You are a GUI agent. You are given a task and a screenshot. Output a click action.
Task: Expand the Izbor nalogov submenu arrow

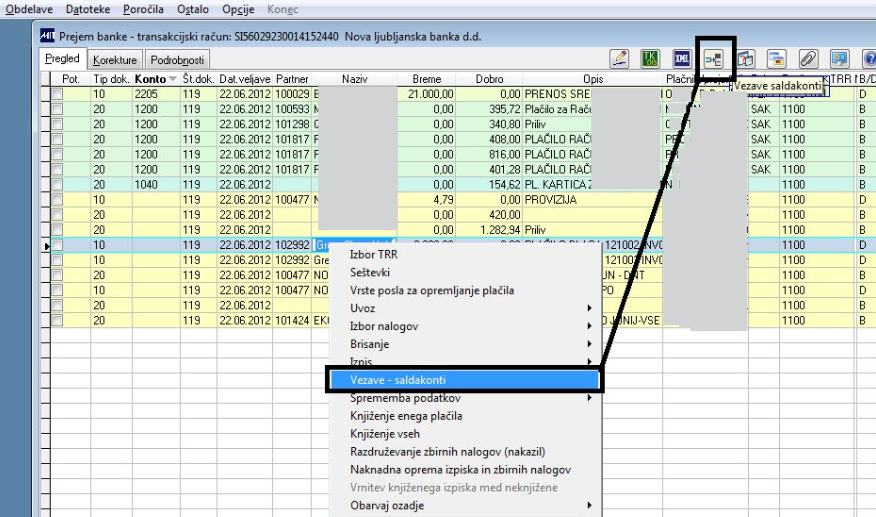point(589,326)
